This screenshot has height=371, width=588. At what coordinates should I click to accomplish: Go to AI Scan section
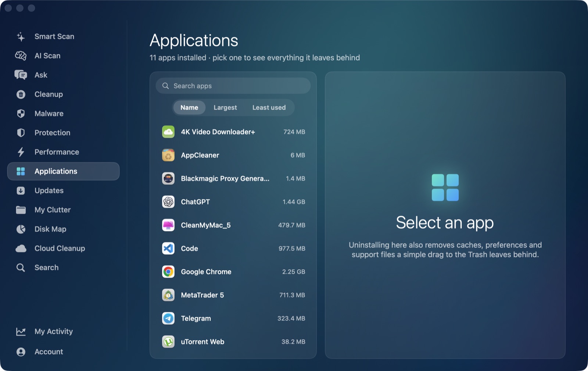[47, 56]
